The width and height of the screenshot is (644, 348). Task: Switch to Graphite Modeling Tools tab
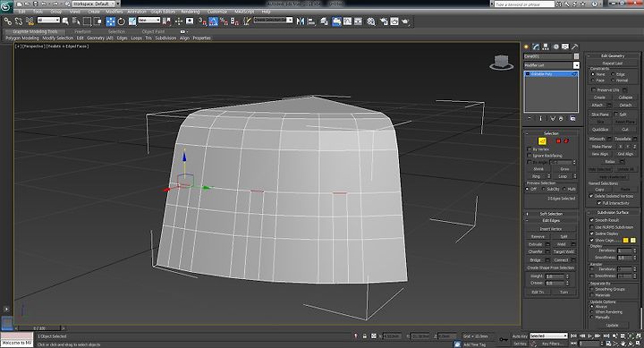35,31
